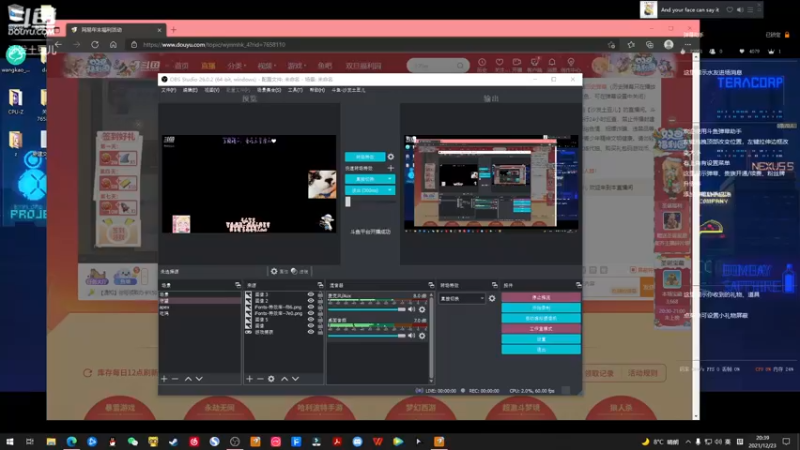Screen dimensions: 800x450
Task: Move scene up in Scenes list
Action: click(x=188, y=379)
